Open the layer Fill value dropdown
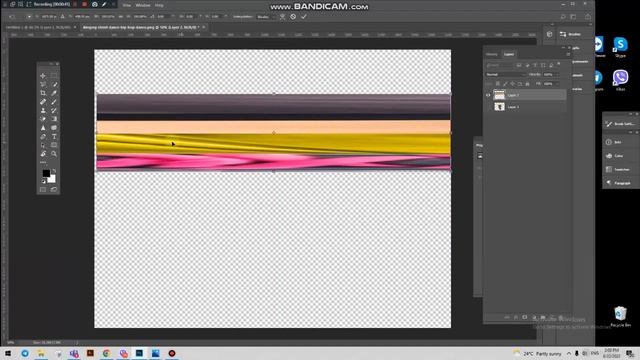Screen dimensions: 640x360 coord(551,84)
